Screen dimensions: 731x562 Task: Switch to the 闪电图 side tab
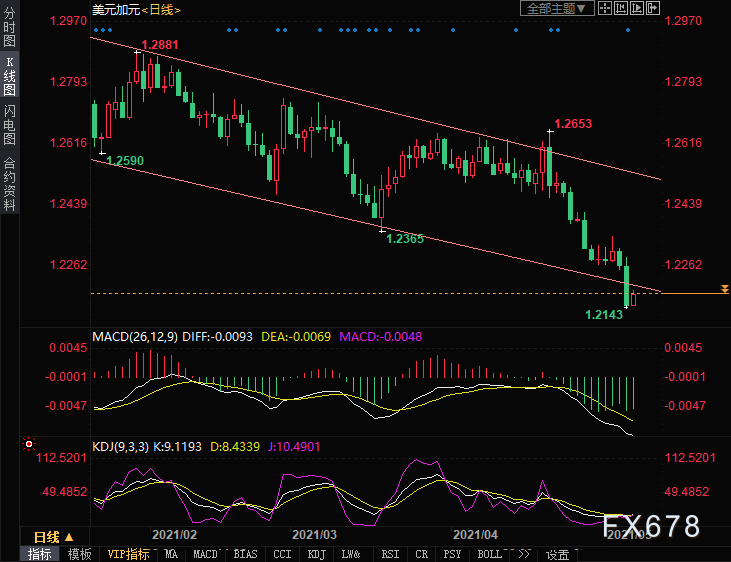[x=9, y=124]
